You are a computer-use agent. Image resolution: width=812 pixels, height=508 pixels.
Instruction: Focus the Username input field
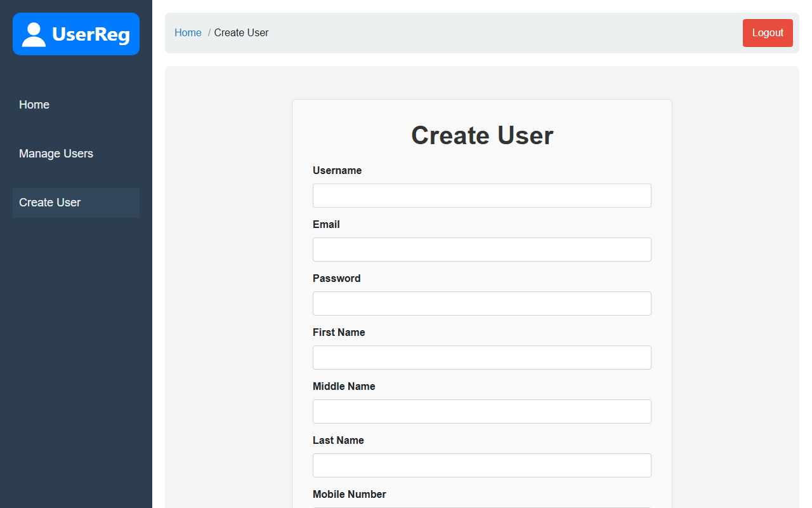[x=482, y=196]
